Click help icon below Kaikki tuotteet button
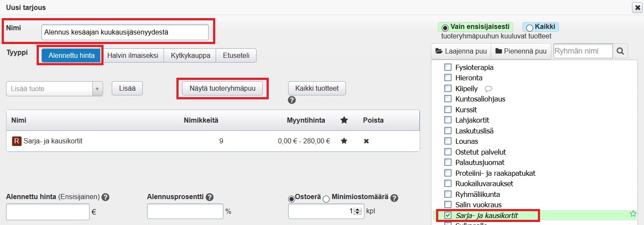The height and width of the screenshot is (225, 644). click(x=292, y=100)
